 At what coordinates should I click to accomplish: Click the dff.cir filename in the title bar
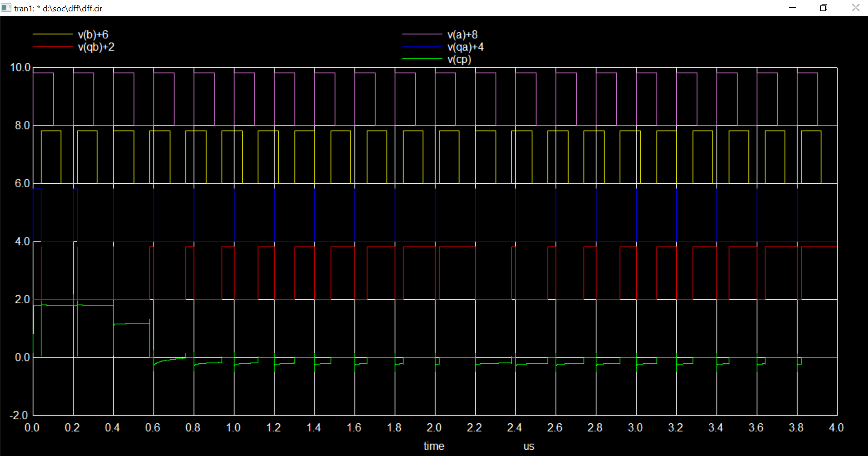pyautogui.click(x=92, y=8)
